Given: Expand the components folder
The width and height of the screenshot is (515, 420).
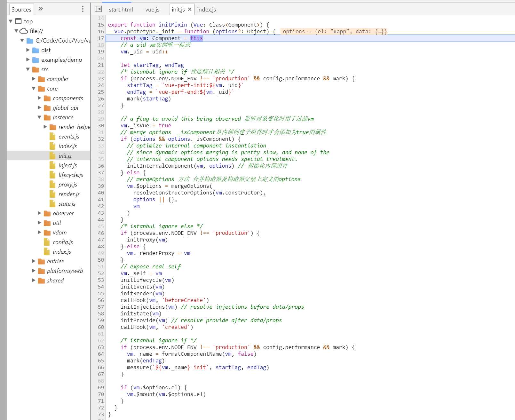Looking at the screenshot, I should click(39, 98).
